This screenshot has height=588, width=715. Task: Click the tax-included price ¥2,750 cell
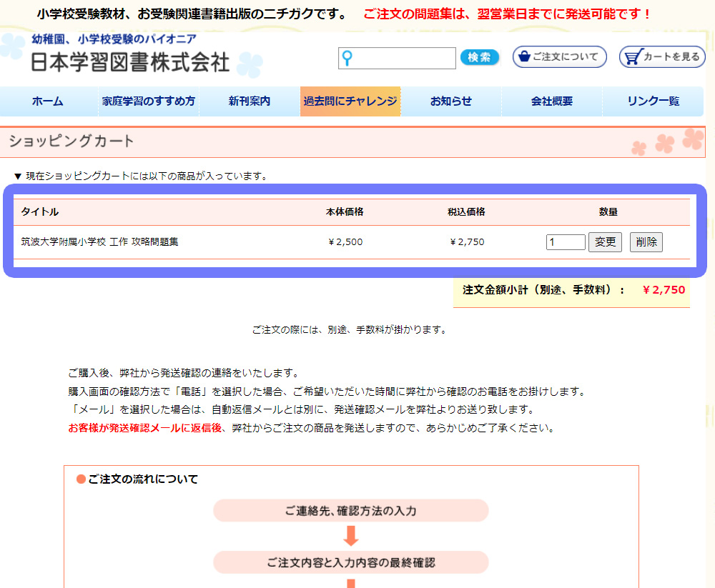[x=467, y=242]
